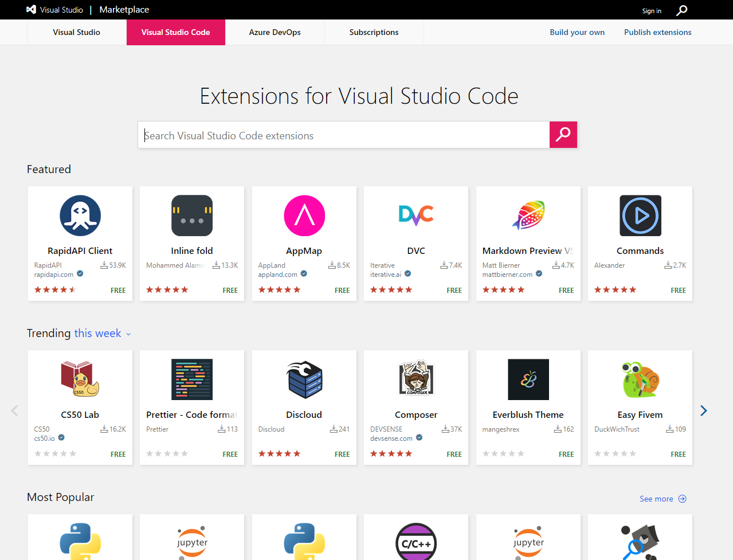Click the extension search input field
This screenshot has width=733, height=560.
[x=344, y=135]
